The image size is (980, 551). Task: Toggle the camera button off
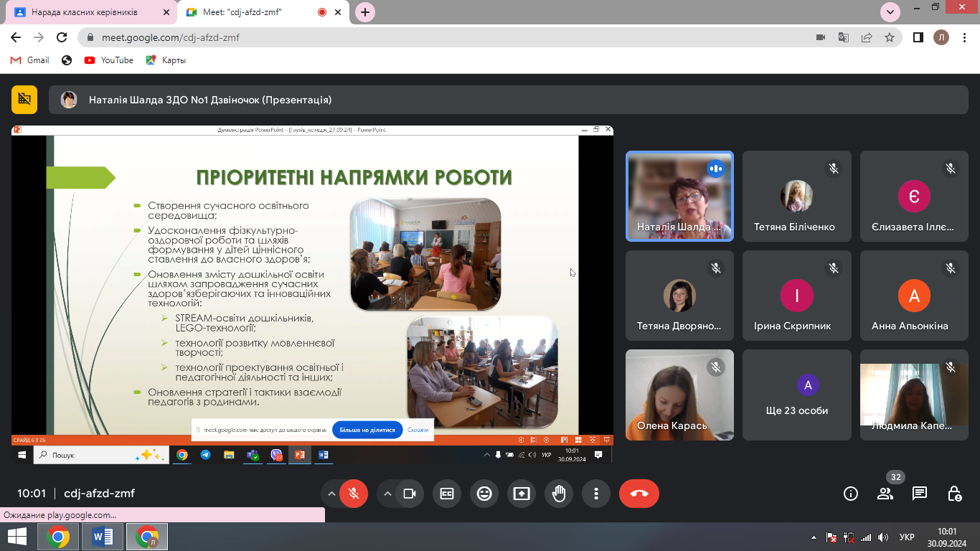click(410, 494)
